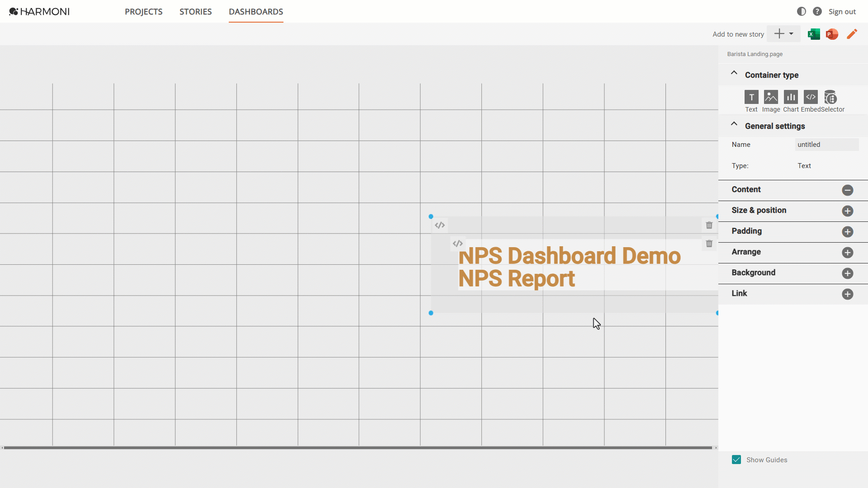Delete the outer container with its trash icon
Image resolution: width=868 pixels, height=488 pixels.
pyautogui.click(x=709, y=225)
